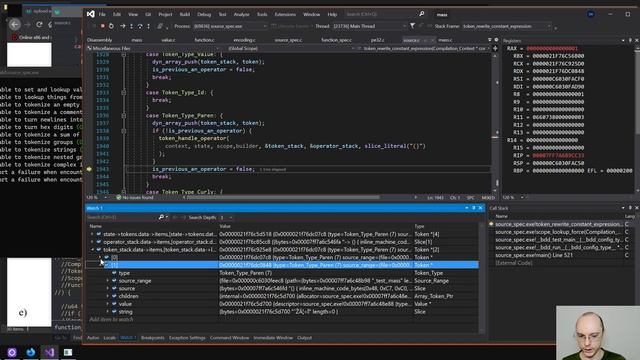Click the Visual Studio taskbar icon
The width and height of the screenshot is (640, 360).
[49, 352]
